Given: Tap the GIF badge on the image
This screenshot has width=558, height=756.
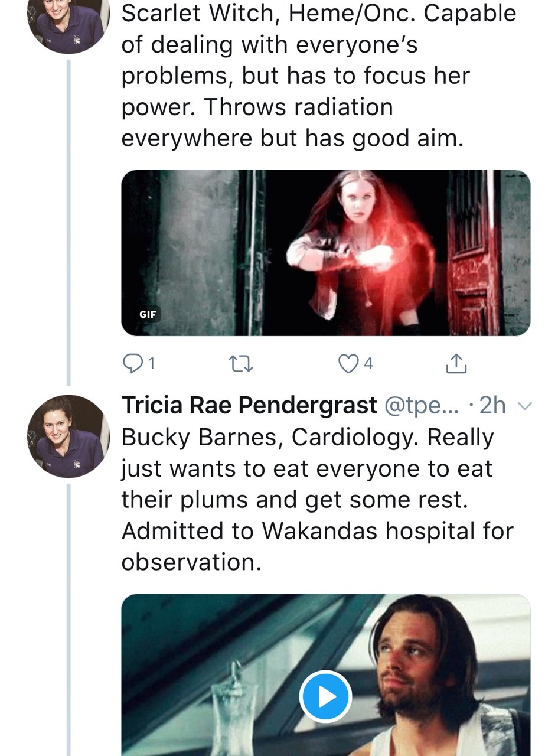Looking at the screenshot, I should point(148,314).
